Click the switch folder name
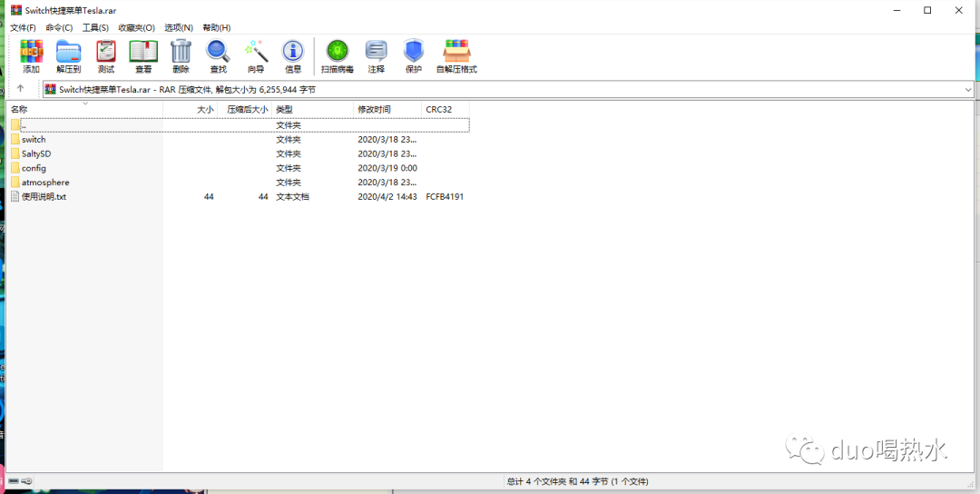The width and height of the screenshot is (980, 494). point(34,140)
